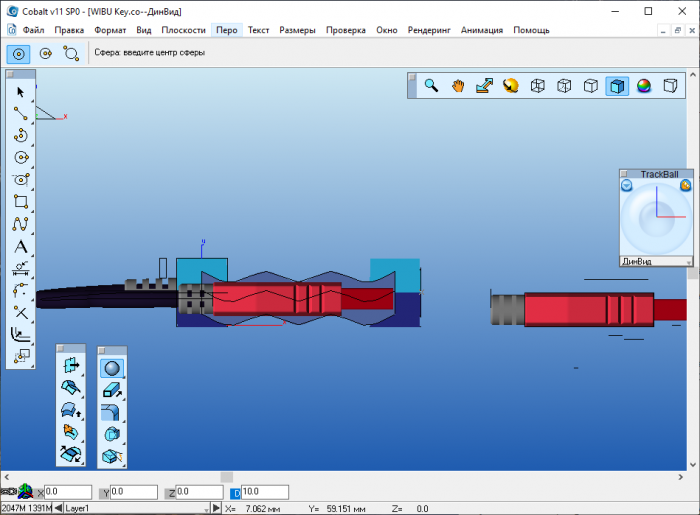Activate the magnifier zoom tool

pos(431,86)
